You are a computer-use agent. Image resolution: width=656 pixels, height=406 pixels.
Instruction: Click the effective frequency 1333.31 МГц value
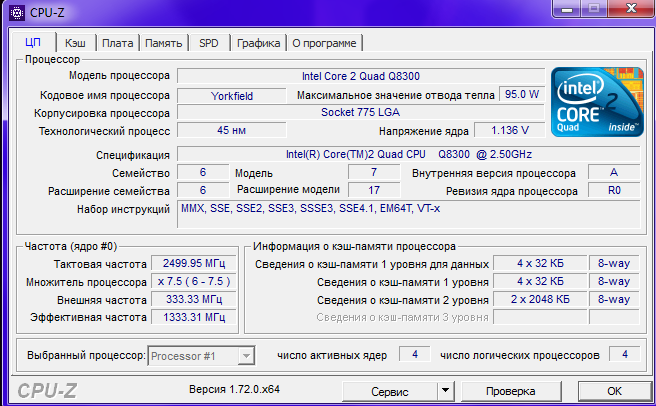coord(194,317)
